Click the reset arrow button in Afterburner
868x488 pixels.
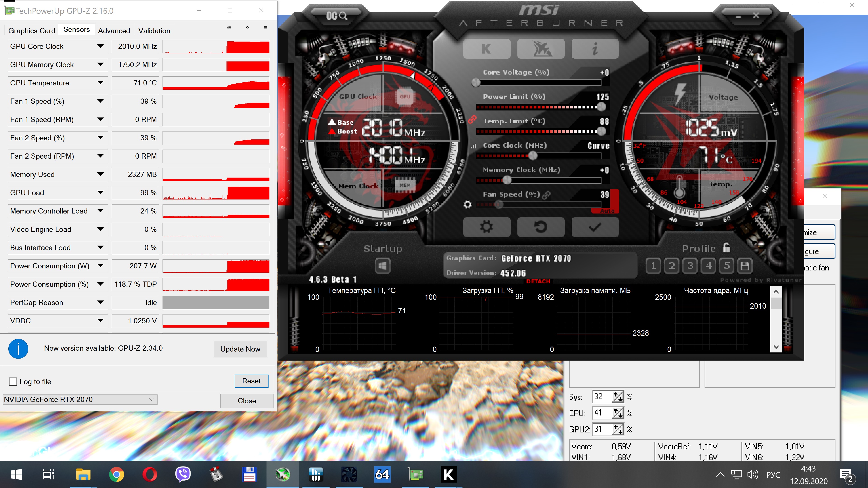point(540,227)
